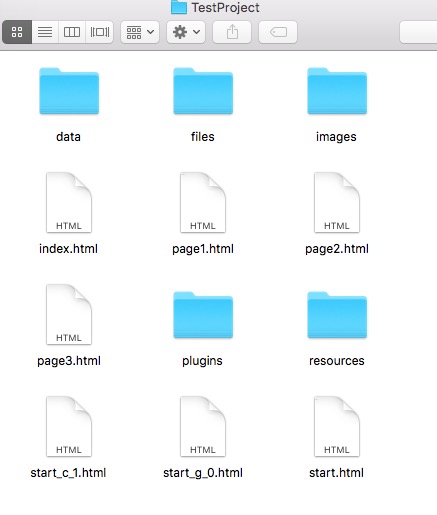437x515 pixels.
Task: Select the page1.html file icon
Action: click(203, 202)
